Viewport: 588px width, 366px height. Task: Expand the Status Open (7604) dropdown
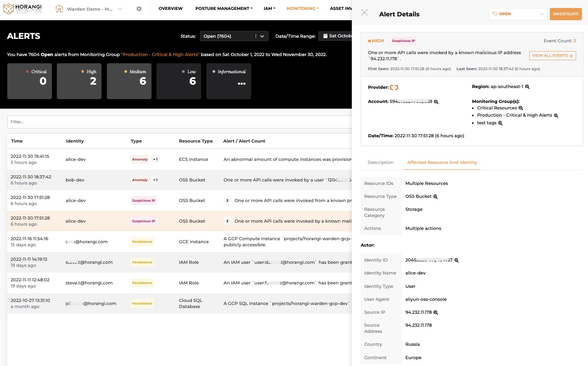pyautogui.click(x=234, y=36)
